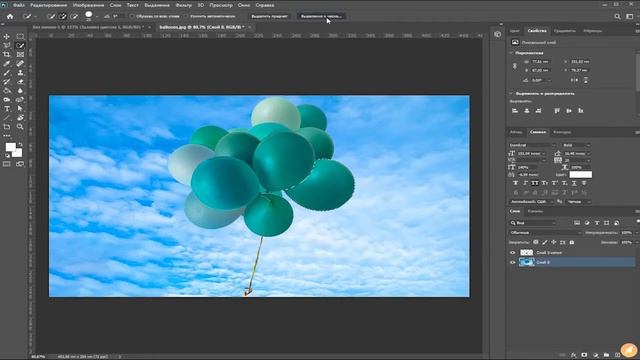The height and width of the screenshot is (360, 640).
Task: Toggle Sample All Layers checkbox
Action: coord(132,16)
